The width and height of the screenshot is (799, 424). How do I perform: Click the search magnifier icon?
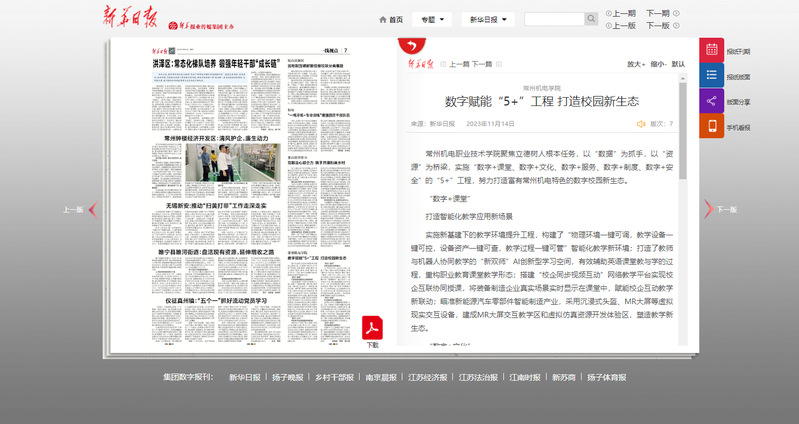[x=591, y=19]
